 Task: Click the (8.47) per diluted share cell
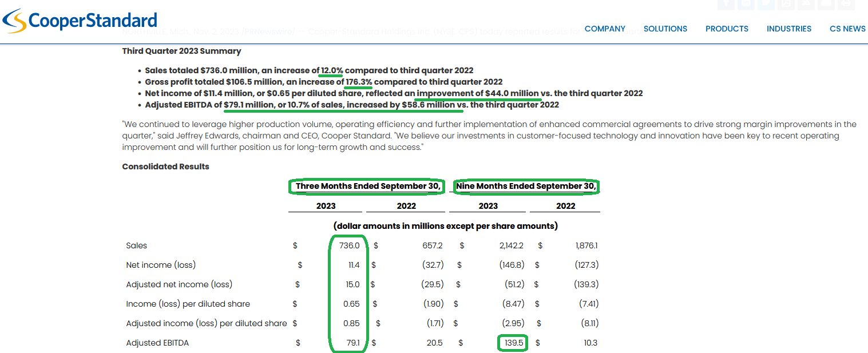click(x=514, y=304)
